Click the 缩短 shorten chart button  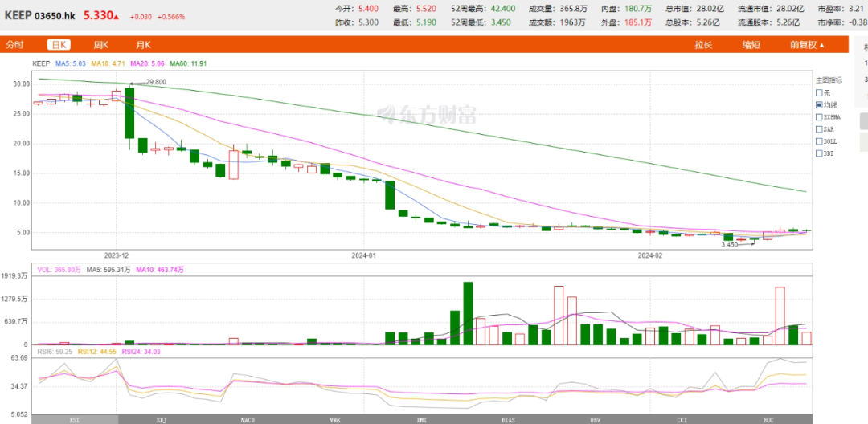coord(751,45)
